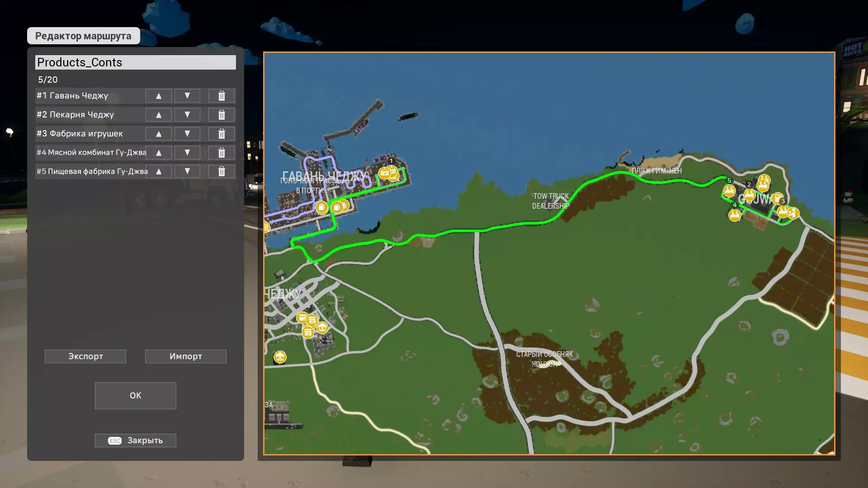868x488 pixels.
Task: Select route entry #4 Мясной комбинат Гу-Джва
Action: click(90, 153)
